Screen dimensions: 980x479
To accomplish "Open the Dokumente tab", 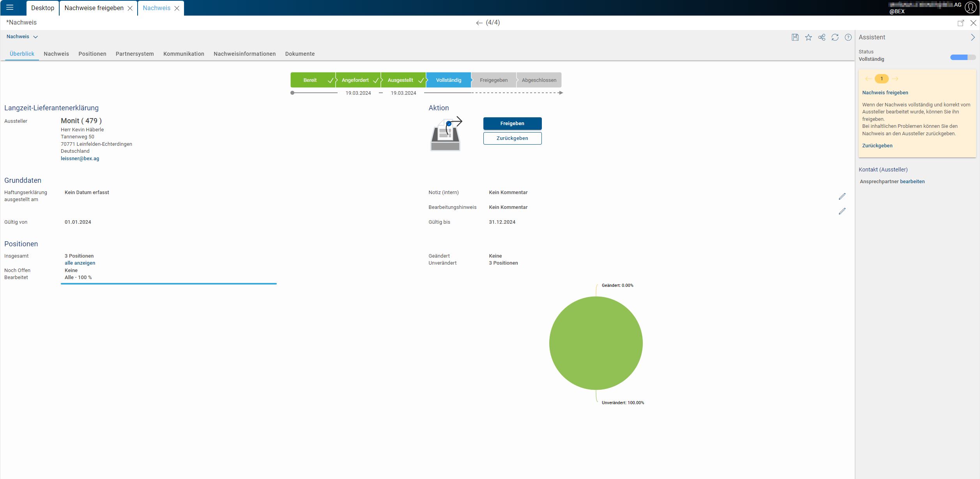I will [299, 54].
